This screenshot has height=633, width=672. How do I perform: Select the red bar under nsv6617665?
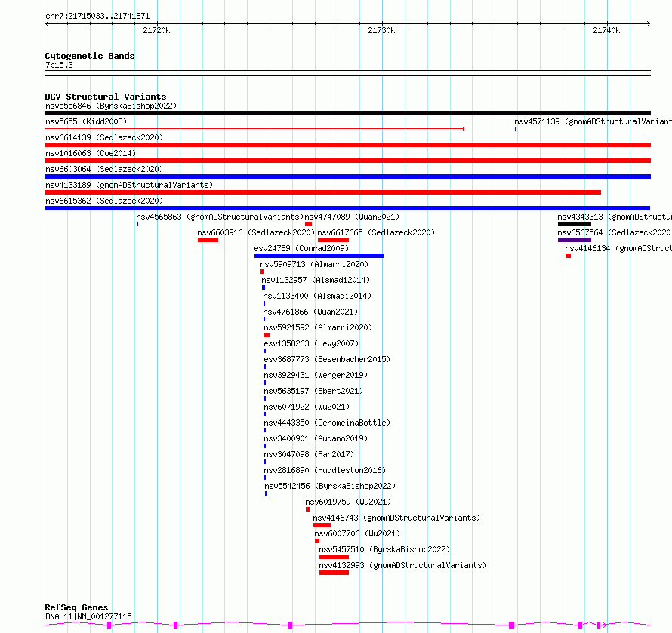(x=333, y=240)
